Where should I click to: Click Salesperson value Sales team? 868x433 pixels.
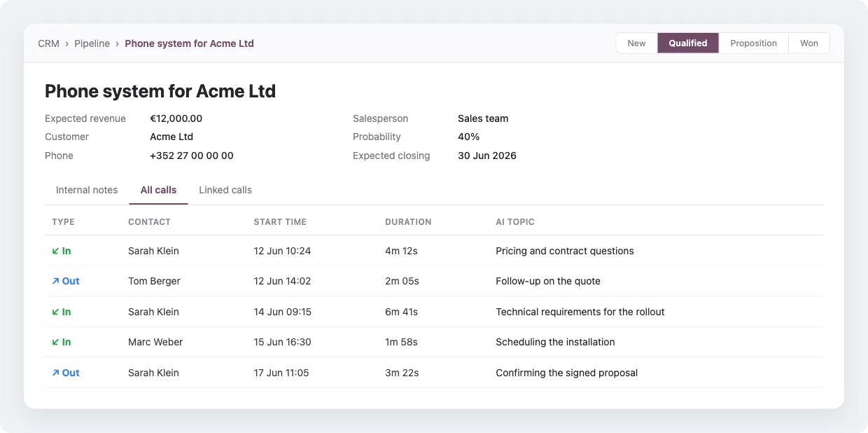[x=483, y=118]
